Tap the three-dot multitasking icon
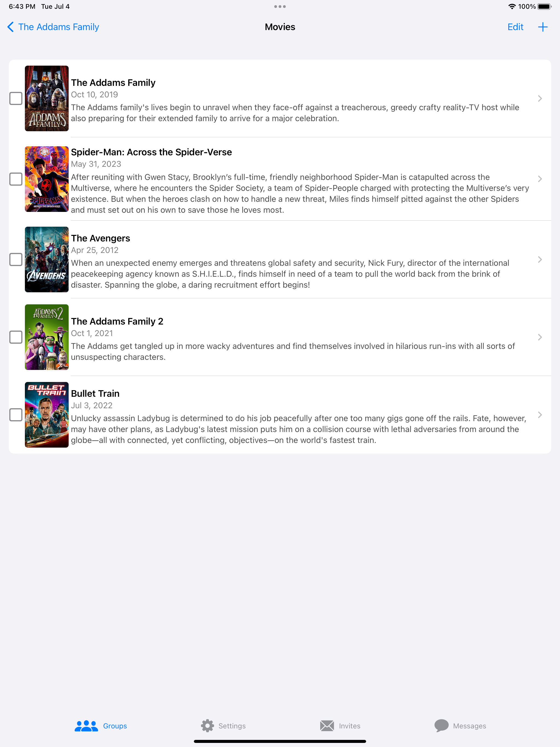The width and height of the screenshot is (560, 747). tap(280, 6)
